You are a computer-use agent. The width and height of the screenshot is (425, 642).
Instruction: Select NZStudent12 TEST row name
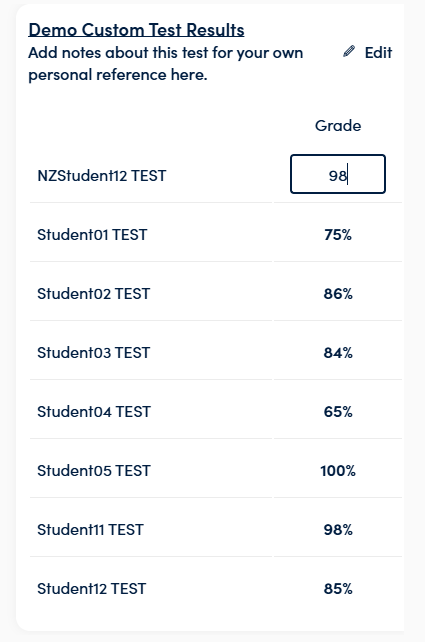click(102, 176)
